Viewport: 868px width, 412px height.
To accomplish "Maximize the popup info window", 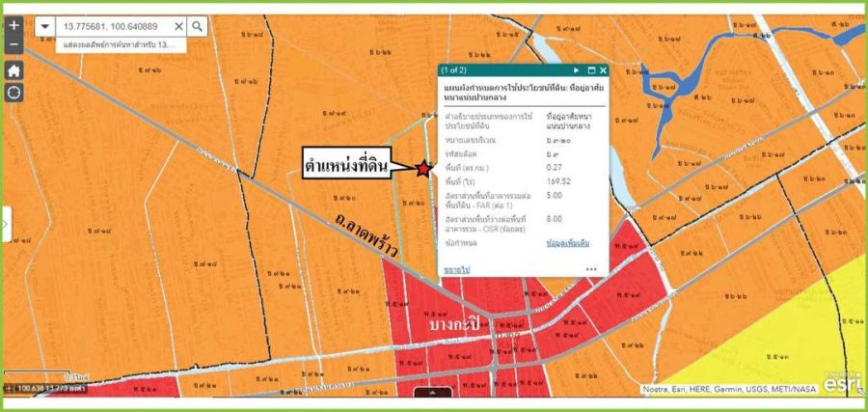I will [x=591, y=70].
